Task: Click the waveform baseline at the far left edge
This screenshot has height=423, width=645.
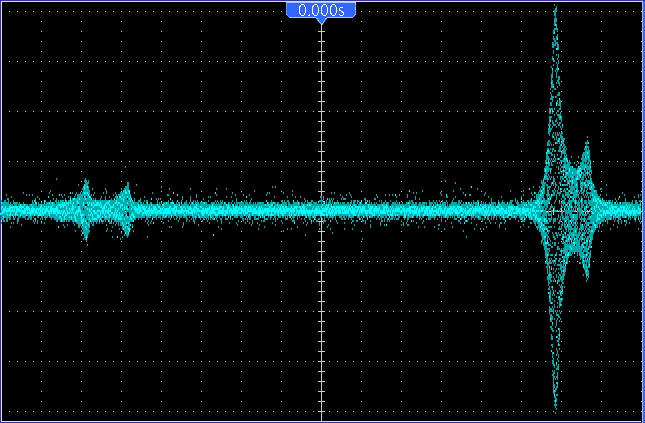Action: (x=5, y=210)
